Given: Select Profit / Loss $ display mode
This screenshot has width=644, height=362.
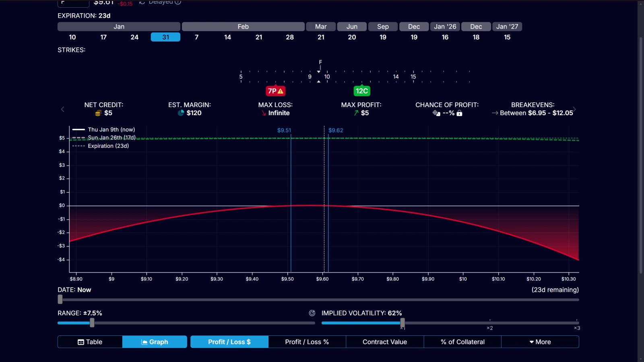Looking at the screenshot, I should pyautogui.click(x=229, y=342).
